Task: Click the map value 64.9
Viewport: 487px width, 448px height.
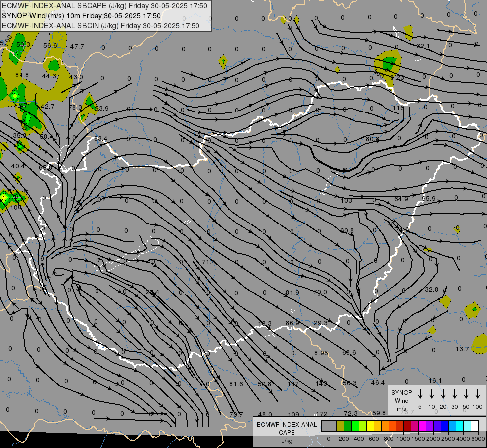Action: coord(401,199)
